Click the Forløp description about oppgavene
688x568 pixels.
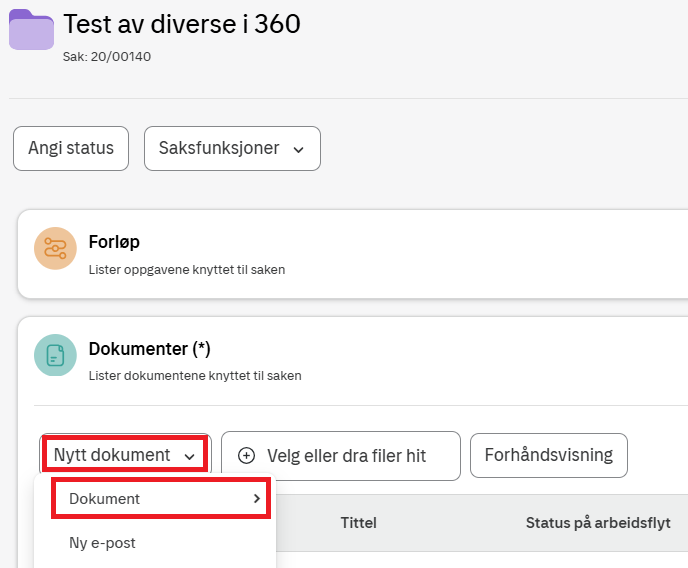(186, 269)
